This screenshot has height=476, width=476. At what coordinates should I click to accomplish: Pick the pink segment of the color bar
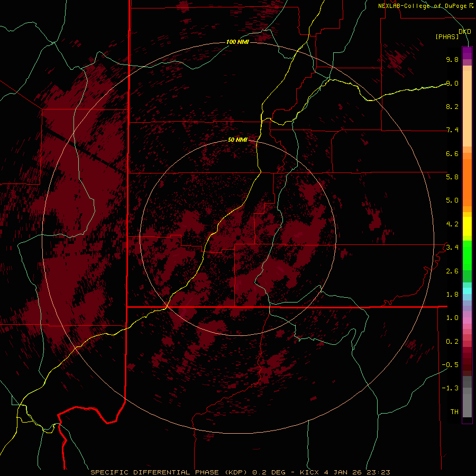click(x=467, y=321)
